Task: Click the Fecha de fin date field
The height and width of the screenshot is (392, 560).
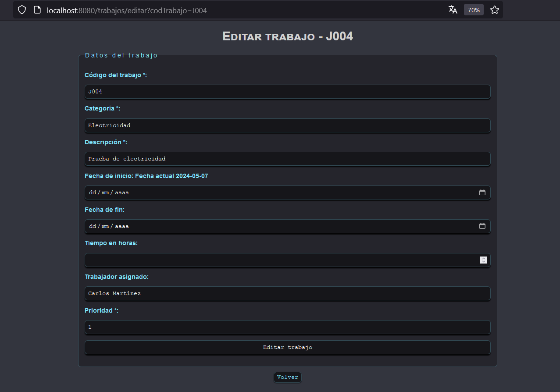Action: pyautogui.click(x=287, y=226)
